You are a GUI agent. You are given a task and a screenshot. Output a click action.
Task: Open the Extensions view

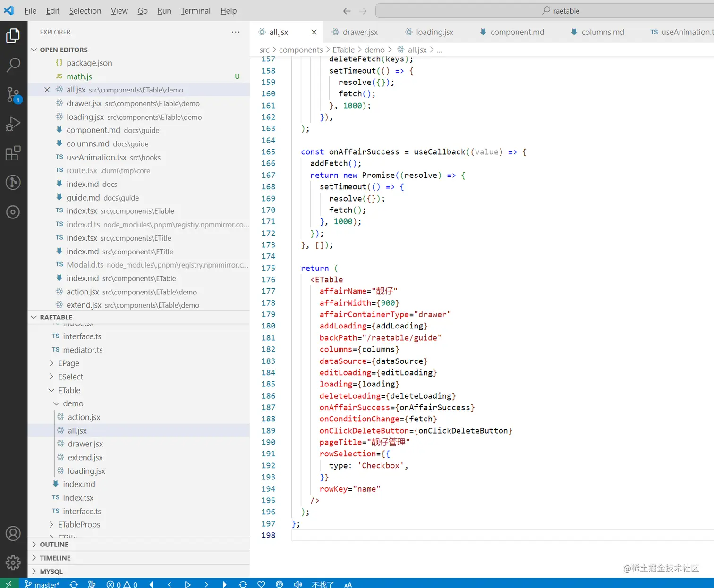(13, 153)
